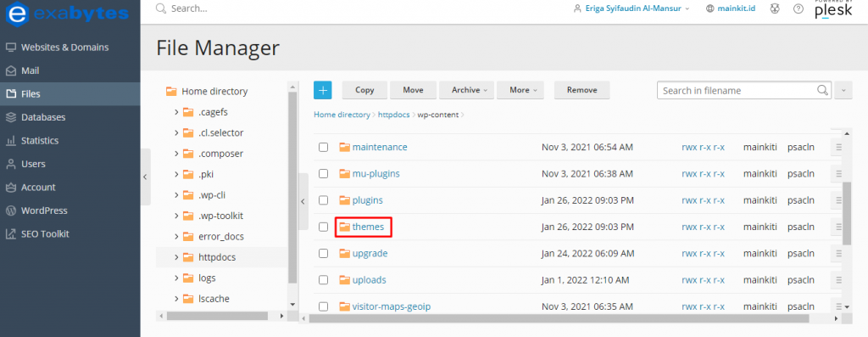Screen dimensions: 868x337
Task: Click the Exabytes logo
Action: pos(66,14)
